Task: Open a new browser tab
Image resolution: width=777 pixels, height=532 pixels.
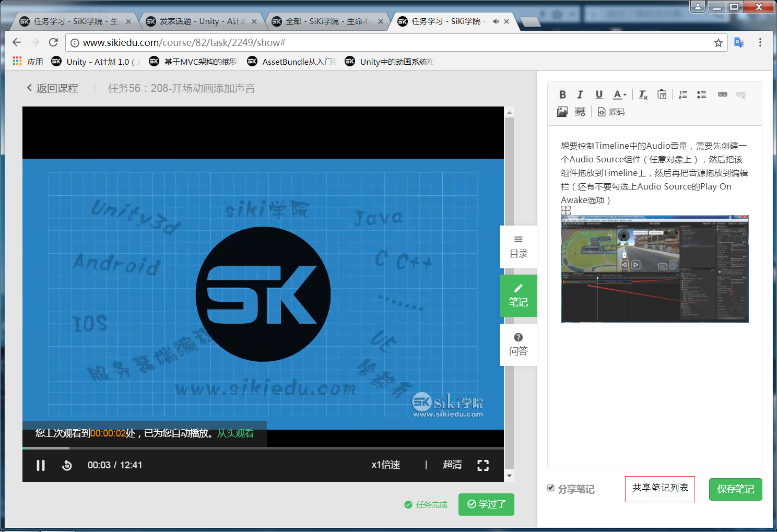Action: [531, 21]
